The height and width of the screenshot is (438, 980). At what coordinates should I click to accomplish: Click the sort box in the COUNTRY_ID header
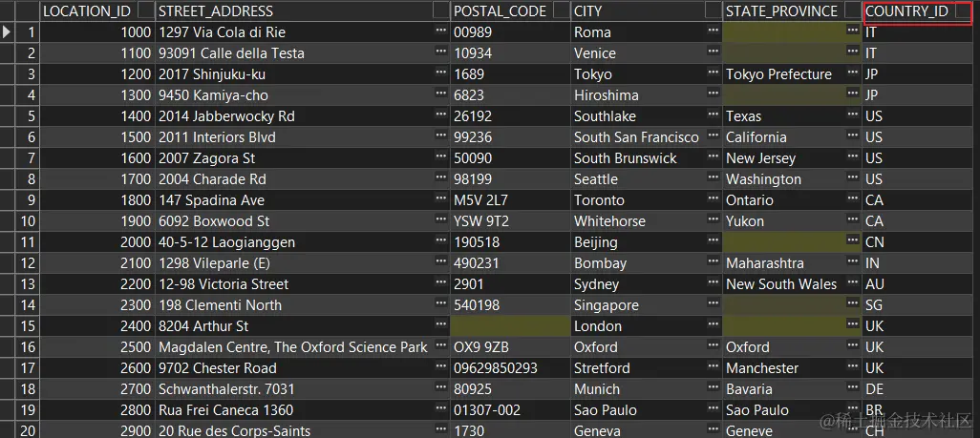click(x=963, y=10)
